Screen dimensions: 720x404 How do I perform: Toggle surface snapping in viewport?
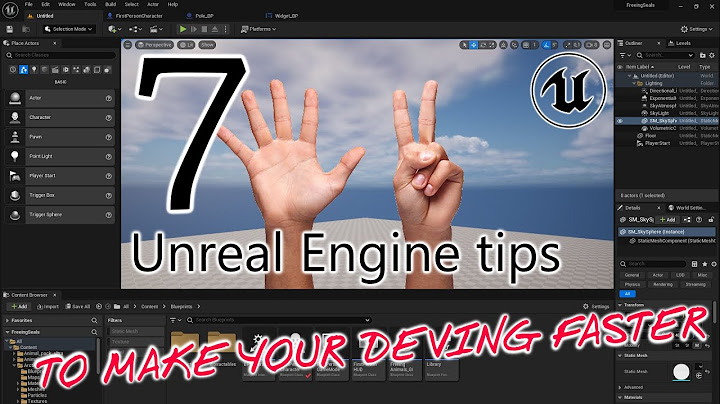tap(515, 45)
